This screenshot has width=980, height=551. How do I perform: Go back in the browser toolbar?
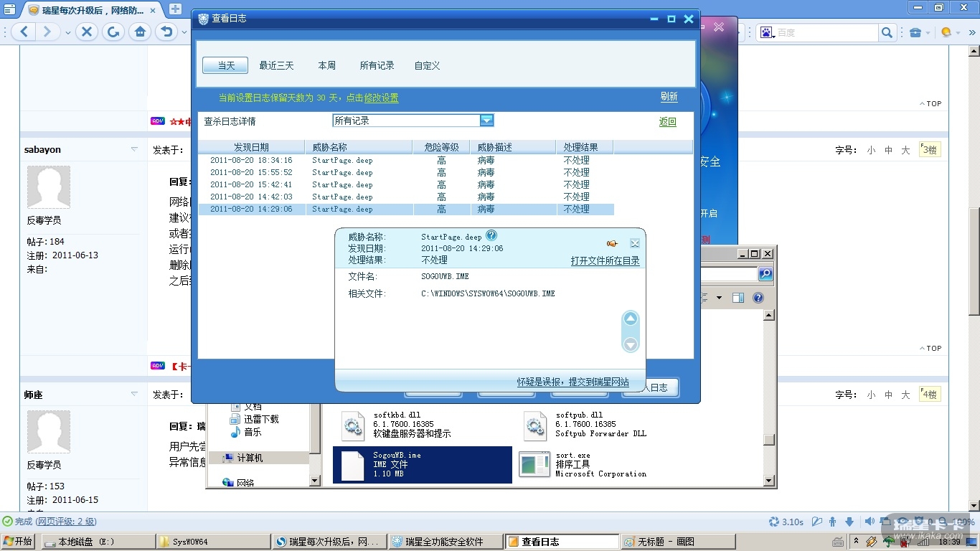24,32
